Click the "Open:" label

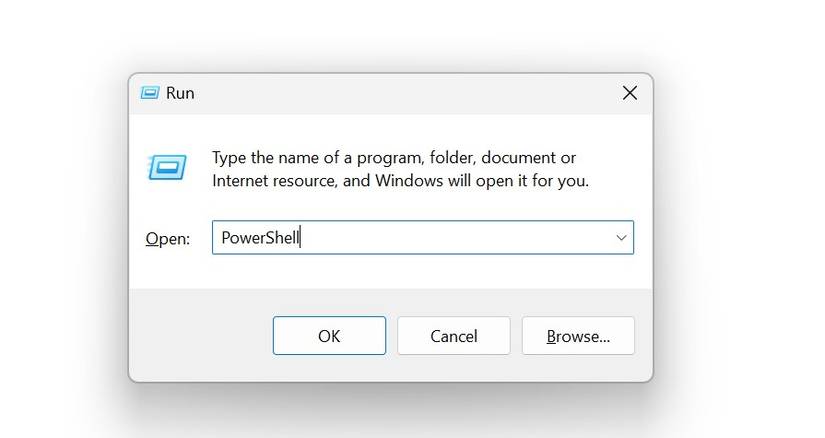click(167, 239)
